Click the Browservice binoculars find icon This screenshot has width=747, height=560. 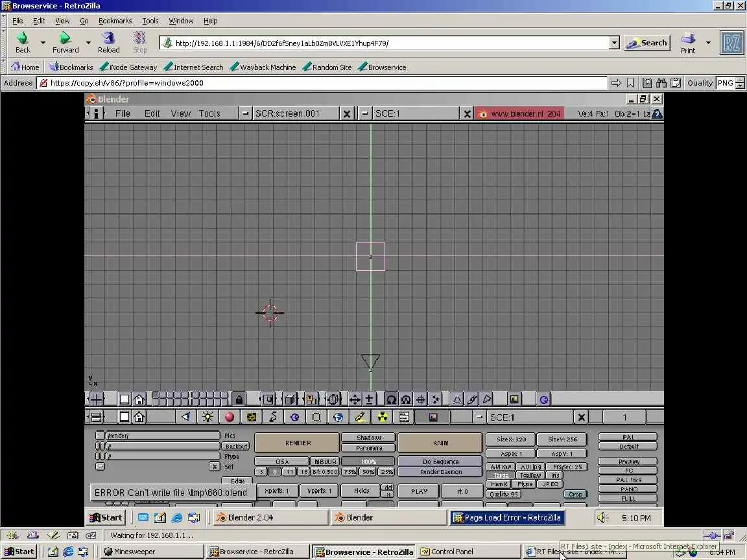point(661,83)
